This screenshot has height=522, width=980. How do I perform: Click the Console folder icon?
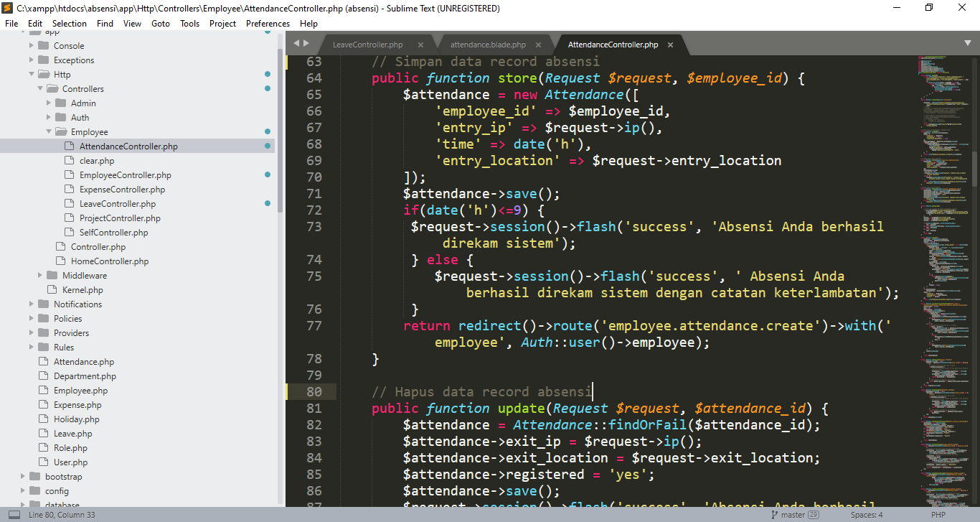point(44,45)
